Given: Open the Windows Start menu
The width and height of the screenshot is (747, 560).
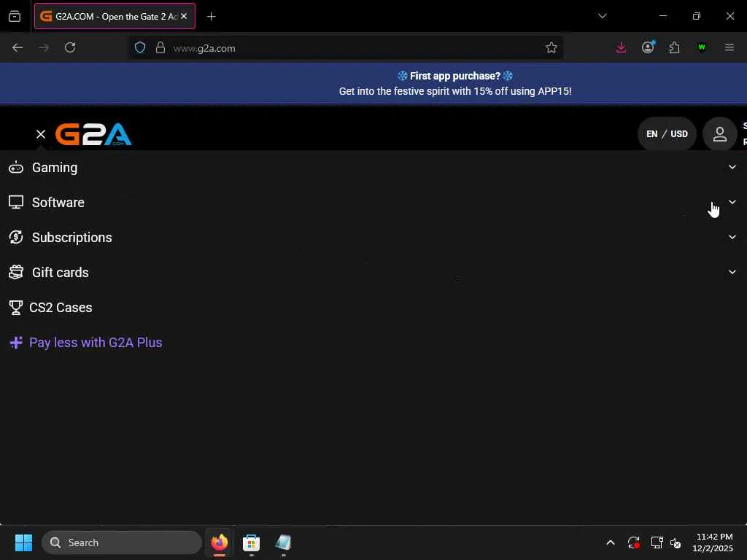Looking at the screenshot, I should coord(23,542).
